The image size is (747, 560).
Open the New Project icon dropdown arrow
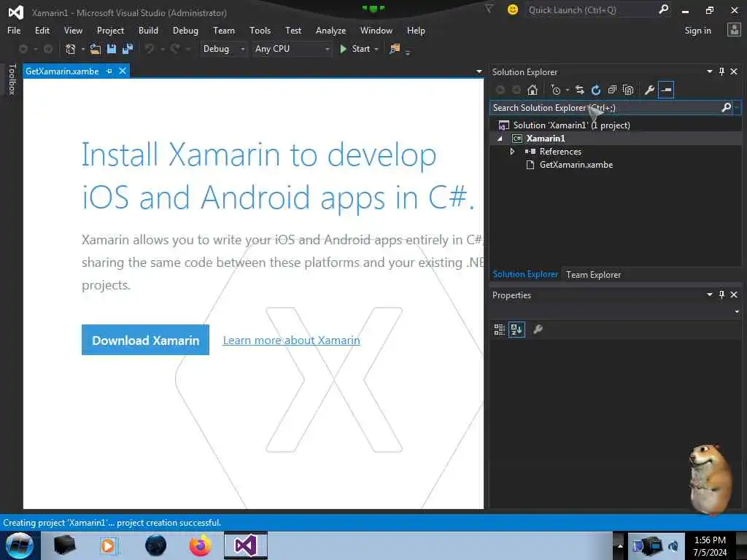(83, 49)
